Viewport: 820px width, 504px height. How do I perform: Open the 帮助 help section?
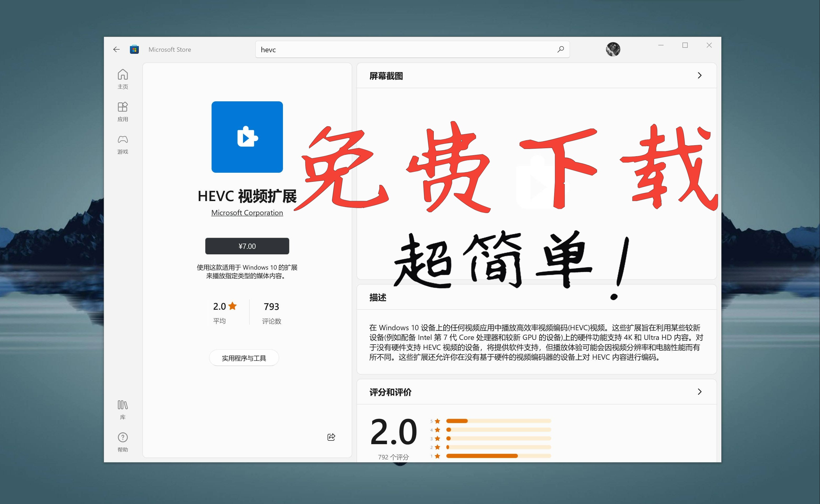click(x=123, y=442)
